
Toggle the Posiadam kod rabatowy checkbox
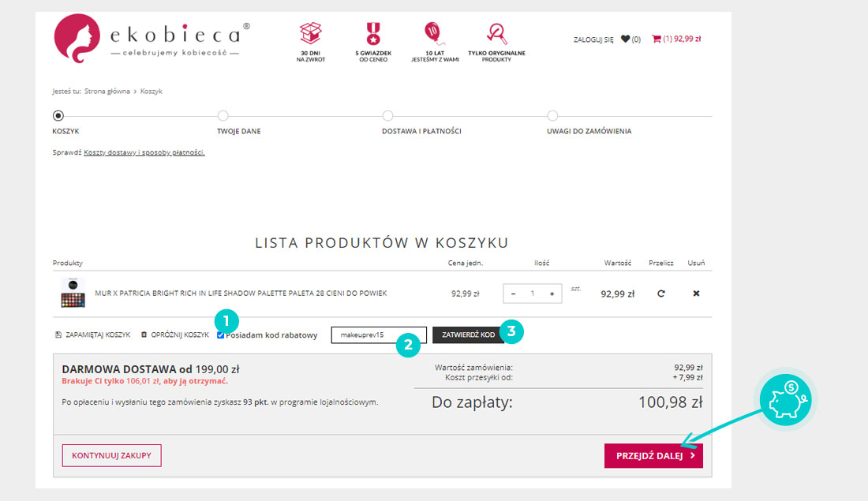point(220,335)
